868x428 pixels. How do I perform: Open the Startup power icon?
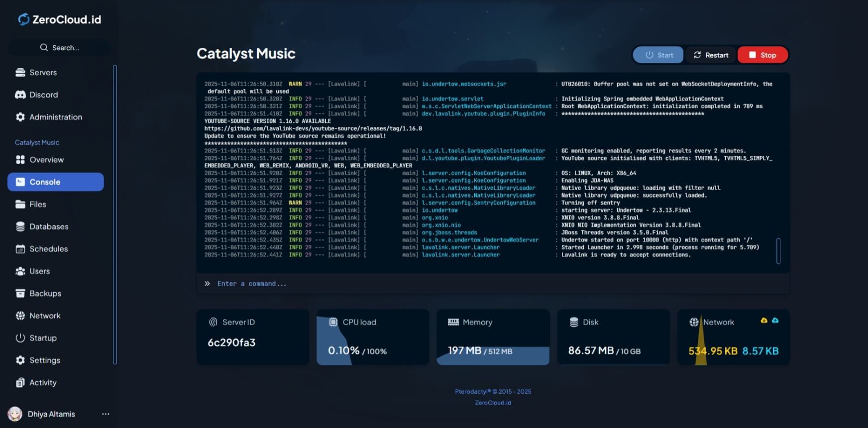[x=20, y=338]
